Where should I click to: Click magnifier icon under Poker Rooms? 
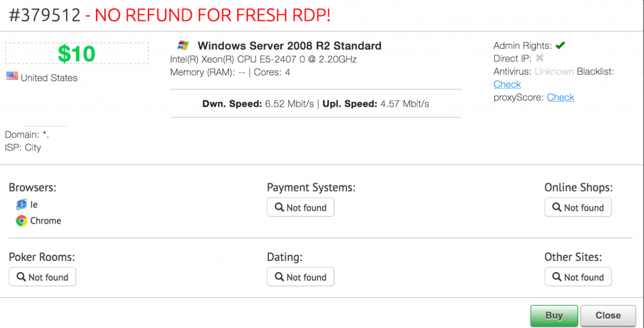[21, 277]
